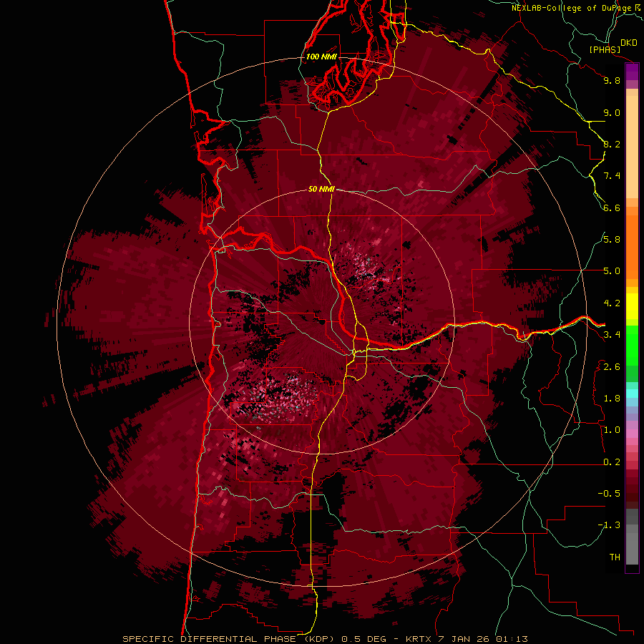Click the 2.6 legend value
The height and width of the screenshot is (644, 644).
(x=612, y=367)
